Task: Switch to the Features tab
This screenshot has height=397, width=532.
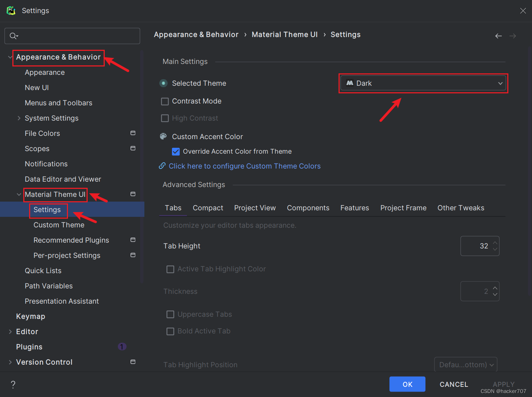Action: (355, 208)
